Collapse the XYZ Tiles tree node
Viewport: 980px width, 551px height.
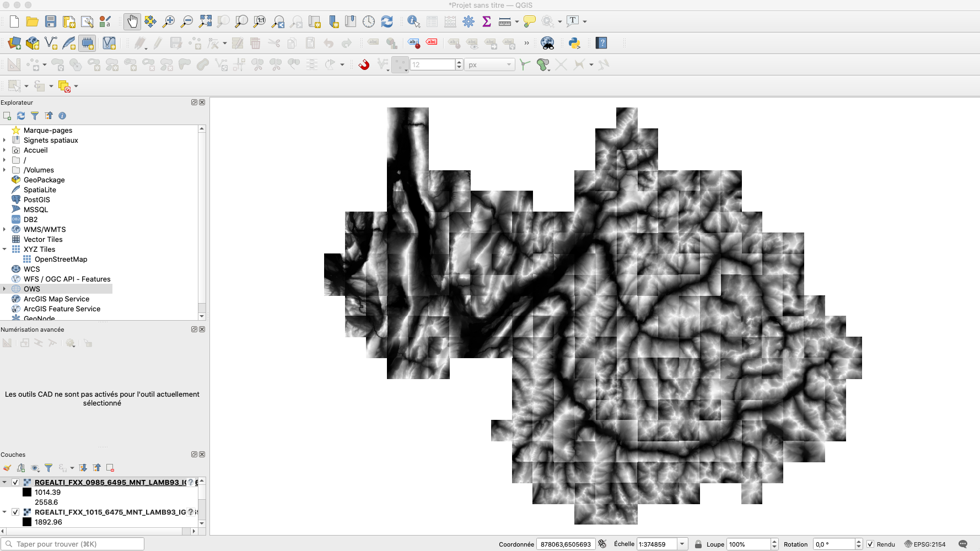pos(4,249)
